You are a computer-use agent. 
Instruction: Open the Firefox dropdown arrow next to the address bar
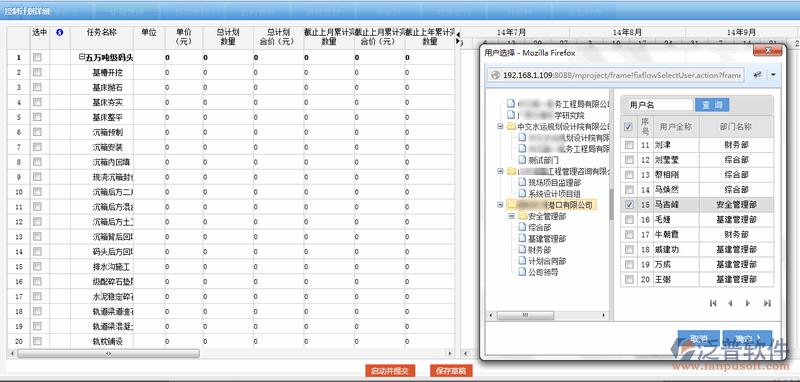point(773,75)
